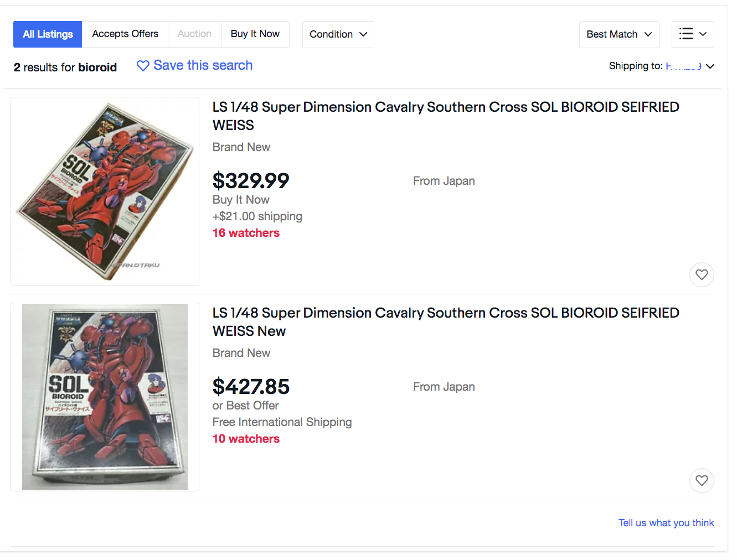The image size is (737, 560).
Task: Switch to the Buy It Now tab
Action: [255, 34]
